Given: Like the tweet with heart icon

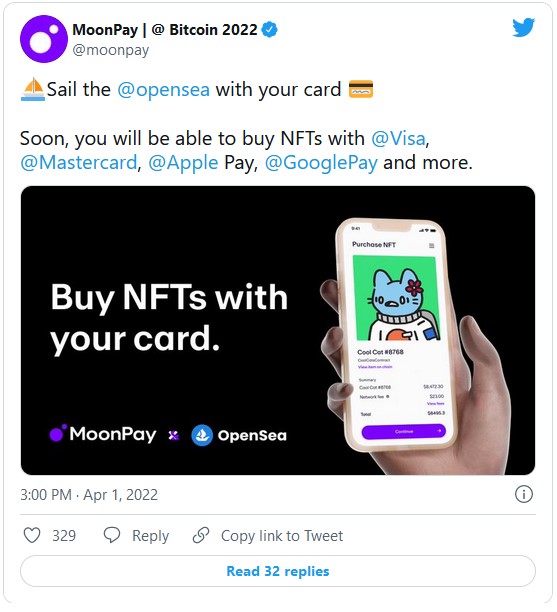Looking at the screenshot, I should tap(32, 536).
